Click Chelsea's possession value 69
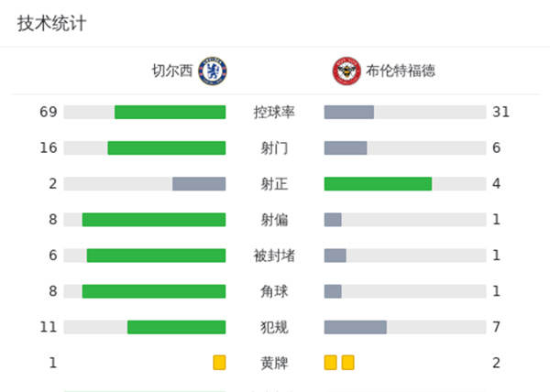The image size is (550, 392). [x=49, y=112]
